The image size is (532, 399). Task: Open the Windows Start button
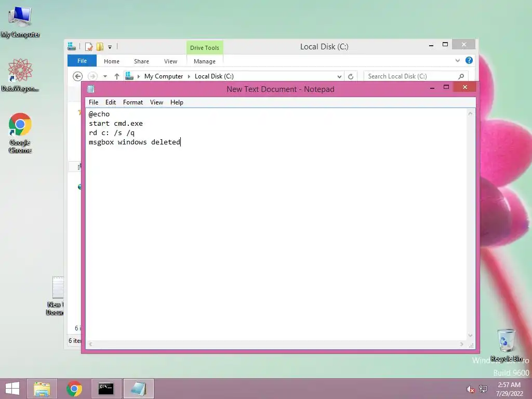(12, 389)
